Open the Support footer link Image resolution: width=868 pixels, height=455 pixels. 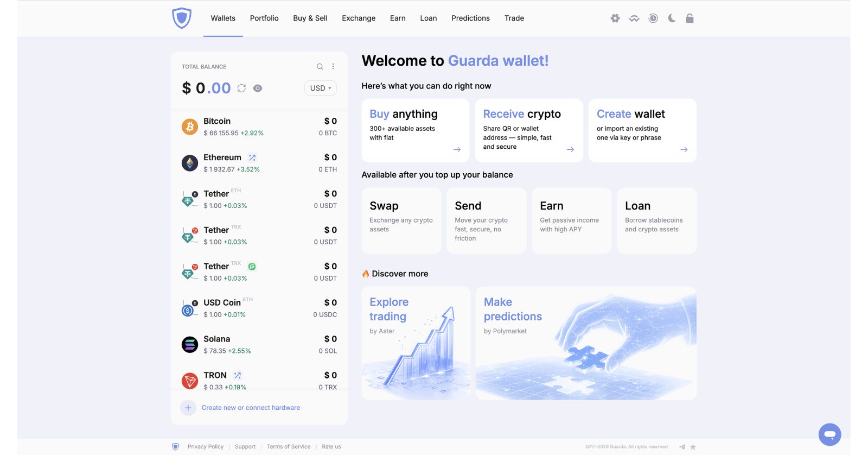point(245,447)
